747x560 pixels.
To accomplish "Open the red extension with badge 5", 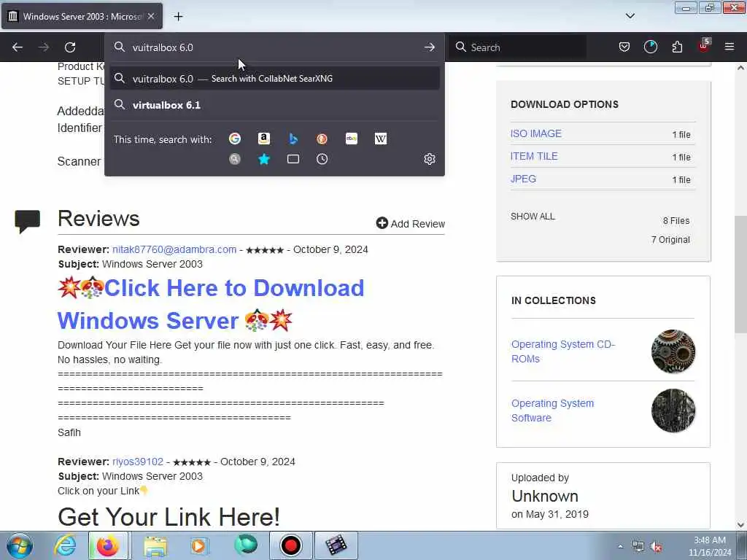I will click(704, 46).
